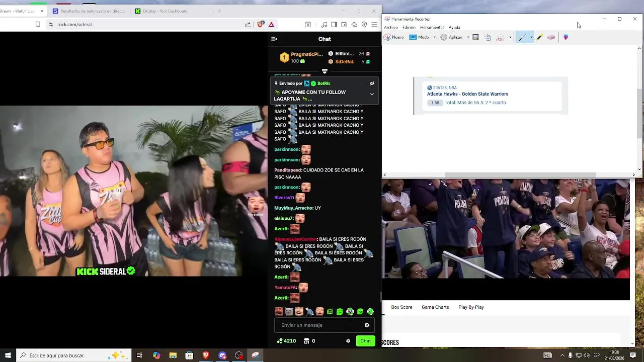The image size is (644, 362).
Task: Click the Brave VPN shield icon
Action: (x=364, y=24)
